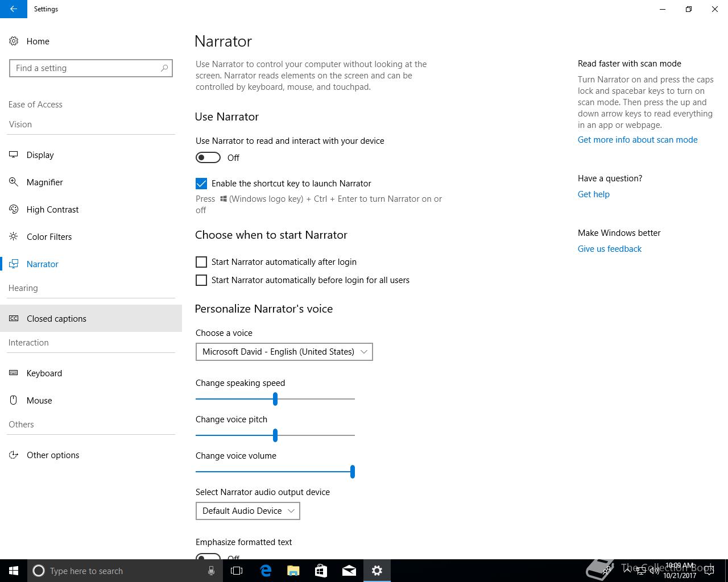Click the Give us feedback link
Screen dimensions: 728x582
point(610,249)
